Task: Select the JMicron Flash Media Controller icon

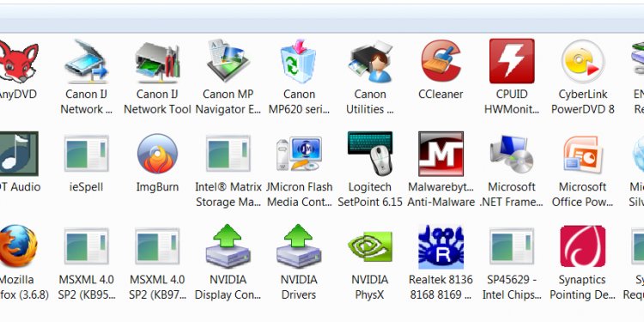Action: 300,154
